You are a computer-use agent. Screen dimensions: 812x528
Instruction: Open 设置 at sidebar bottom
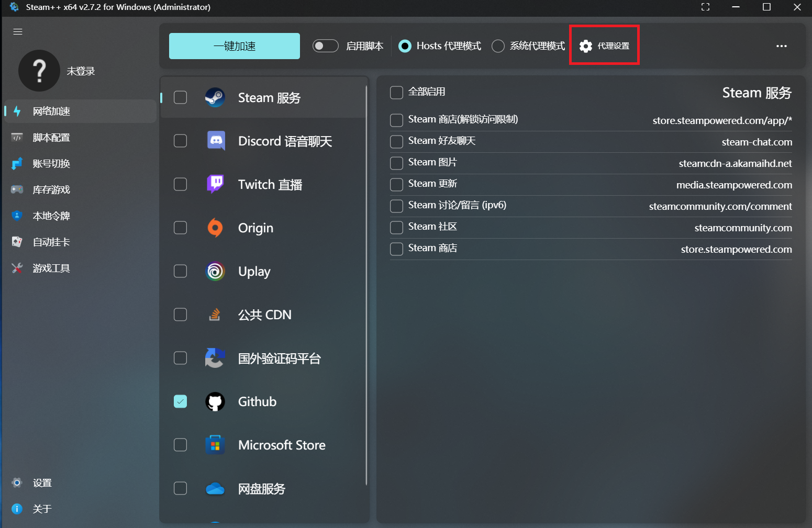42,483
